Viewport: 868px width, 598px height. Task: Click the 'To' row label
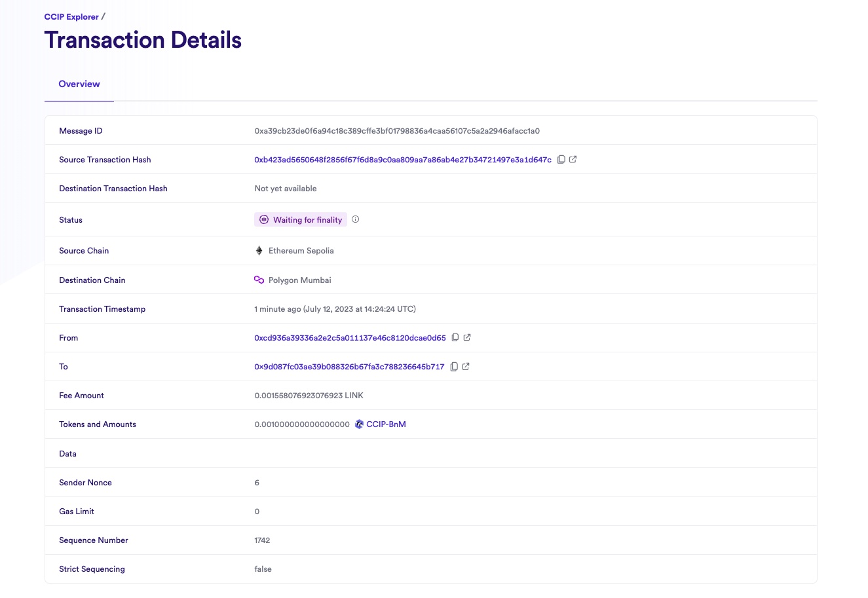point(64,366)
